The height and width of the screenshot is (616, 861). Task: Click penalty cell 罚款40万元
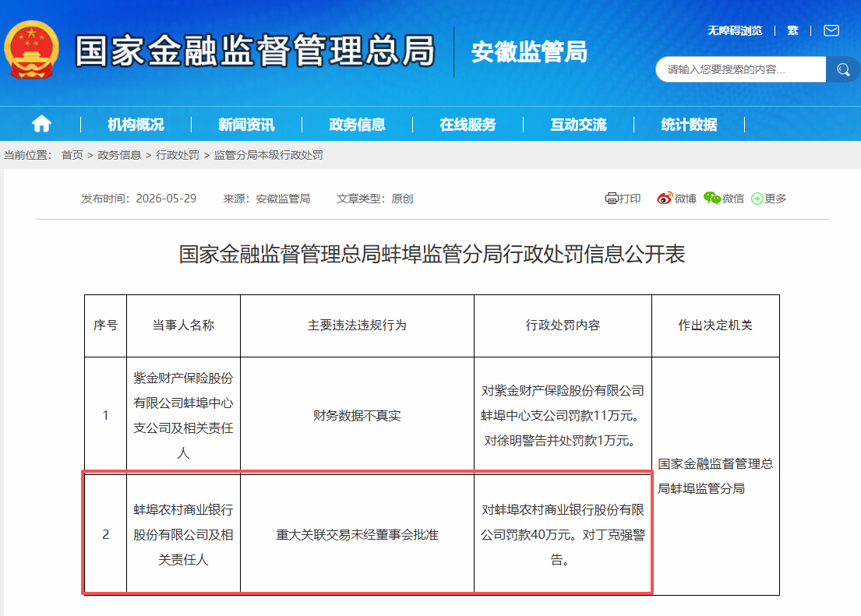563,534
